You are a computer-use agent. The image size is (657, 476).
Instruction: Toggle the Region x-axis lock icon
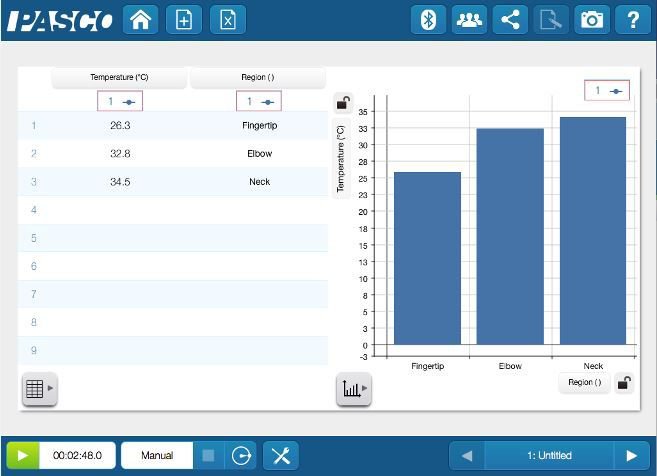(624, 382)
